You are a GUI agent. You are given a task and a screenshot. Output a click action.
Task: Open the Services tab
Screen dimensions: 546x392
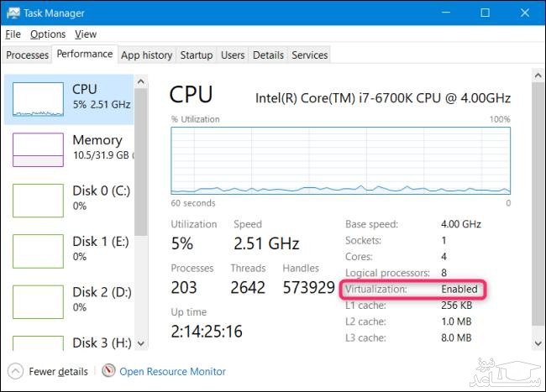tap(309, 55)
